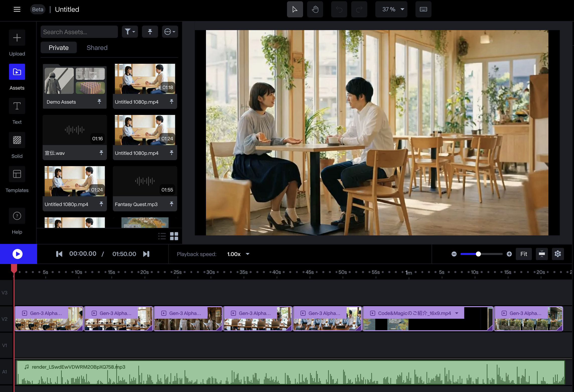Viewport: 574px width, 392px height.
Task: Open the 37% zoom dropdown
Action: point(391,9)
